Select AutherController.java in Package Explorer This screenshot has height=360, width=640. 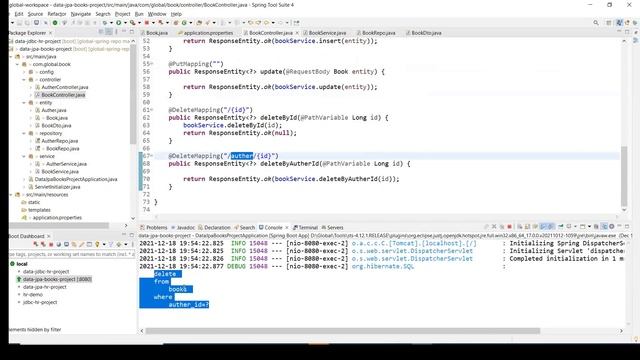click(64, 87)
